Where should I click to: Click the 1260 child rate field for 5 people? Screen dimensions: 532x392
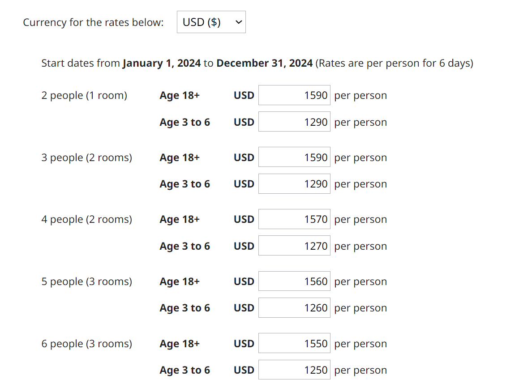[294, 308]
